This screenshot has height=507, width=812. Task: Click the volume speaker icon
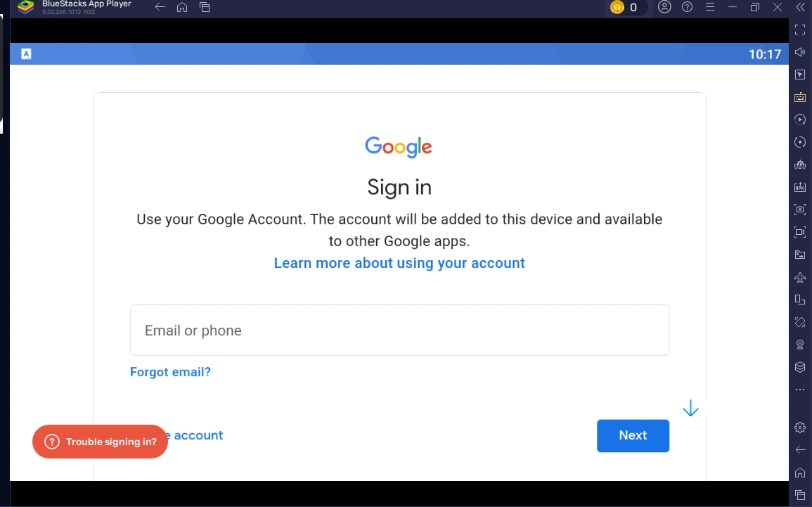[x=800, y=52]
